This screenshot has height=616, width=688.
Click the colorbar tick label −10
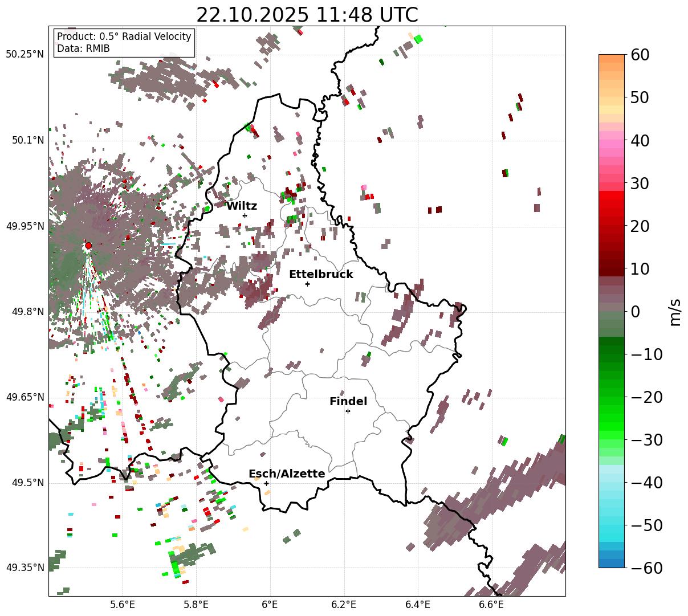point(646,354)
